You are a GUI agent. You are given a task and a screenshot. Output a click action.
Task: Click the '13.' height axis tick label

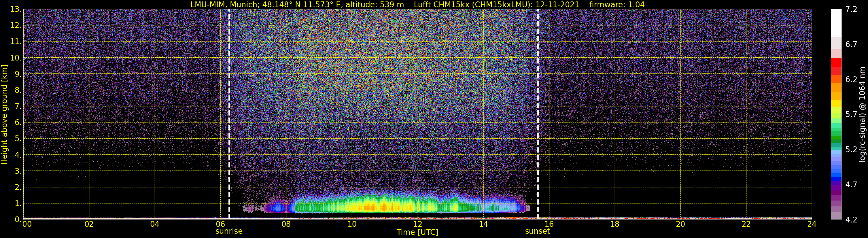[x=16, y=9]
